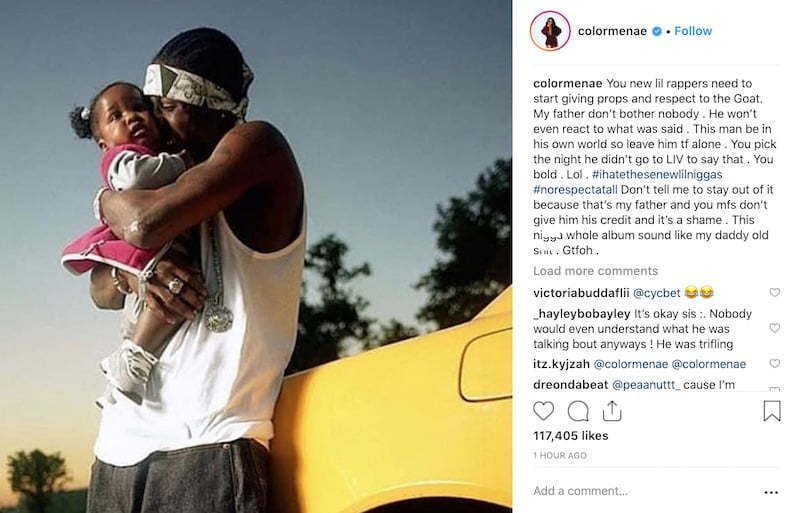Open colormenae username in header

click(612, 31)
